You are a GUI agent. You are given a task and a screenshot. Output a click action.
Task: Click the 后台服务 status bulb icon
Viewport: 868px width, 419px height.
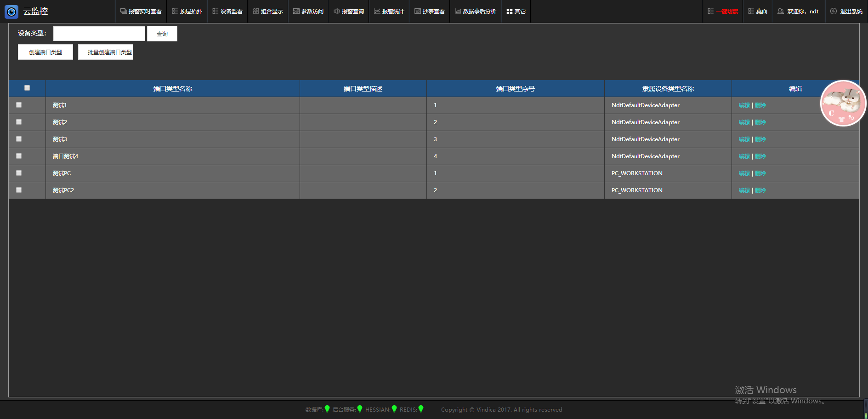[x=360, y=409]
